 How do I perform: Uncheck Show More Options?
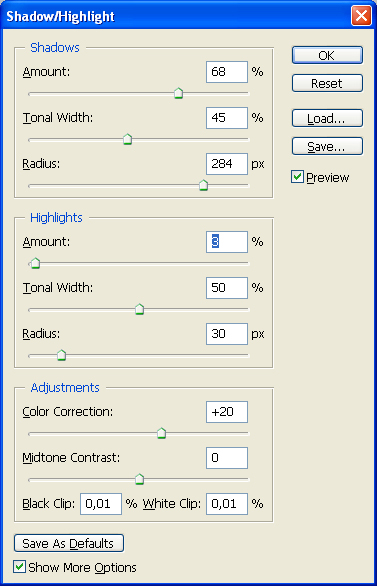pos(19,567)
